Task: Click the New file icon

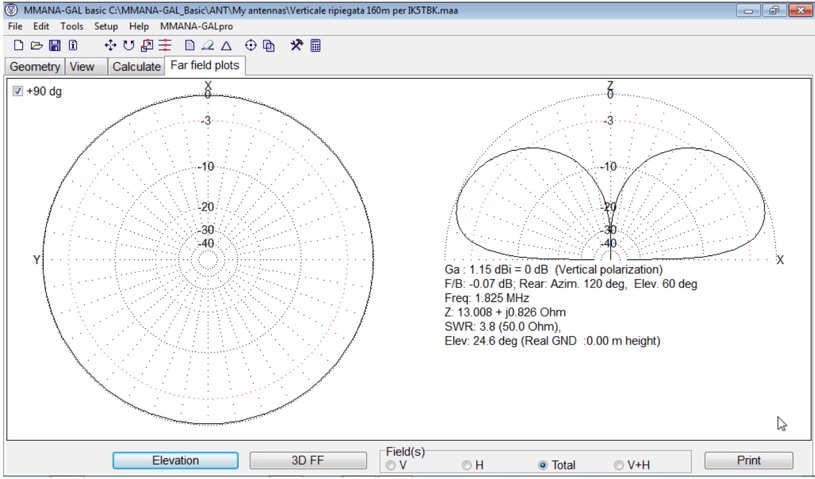Action: (x=18, y=46)
